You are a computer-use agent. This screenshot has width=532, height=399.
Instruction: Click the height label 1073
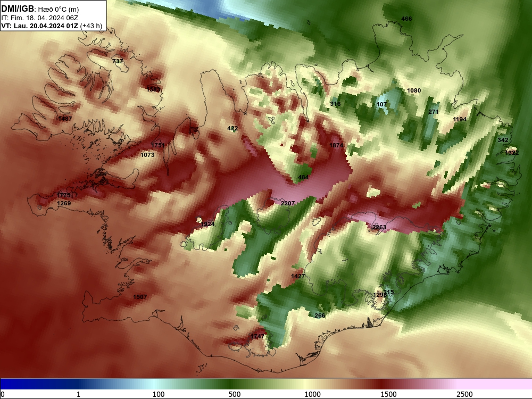[x=147, y=155]
